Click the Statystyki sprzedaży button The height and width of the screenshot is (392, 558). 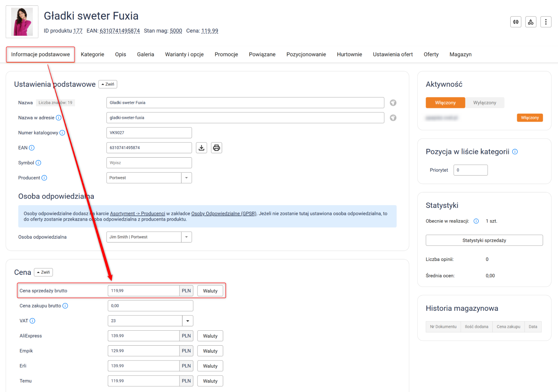pos(484,240)
